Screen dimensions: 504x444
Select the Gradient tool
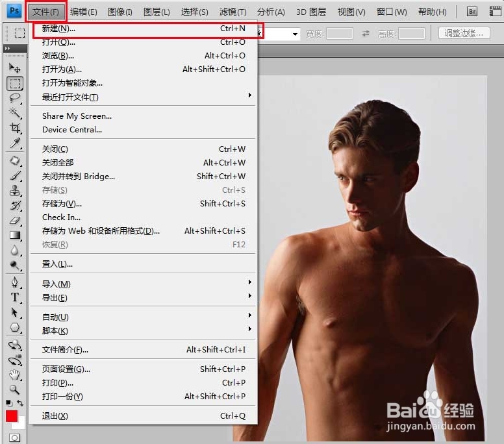tap(15, 235)
